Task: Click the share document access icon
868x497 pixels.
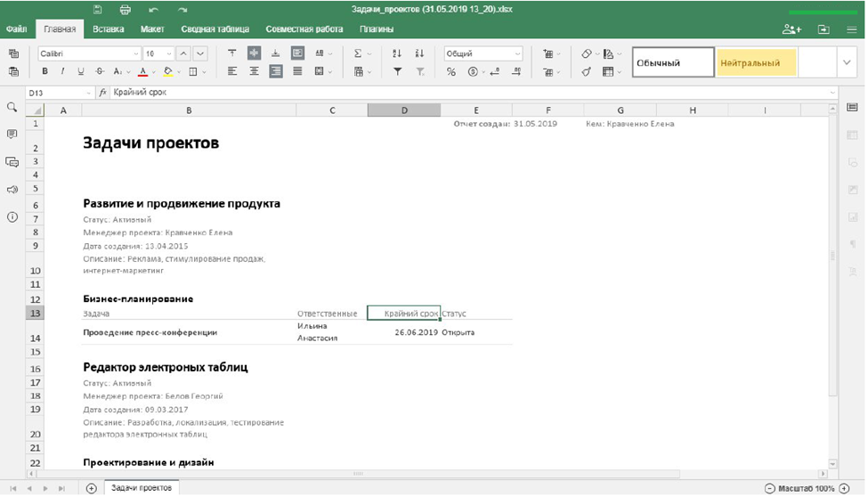Action: tap(791, 29)
